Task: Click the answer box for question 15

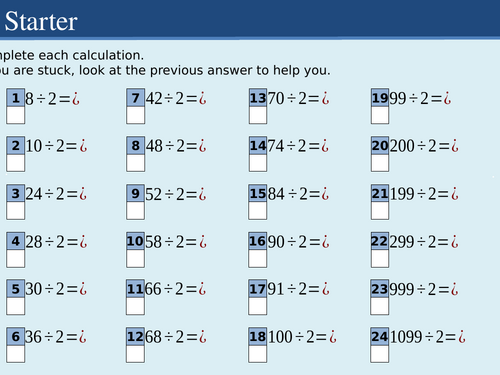Action: point(258,211)
